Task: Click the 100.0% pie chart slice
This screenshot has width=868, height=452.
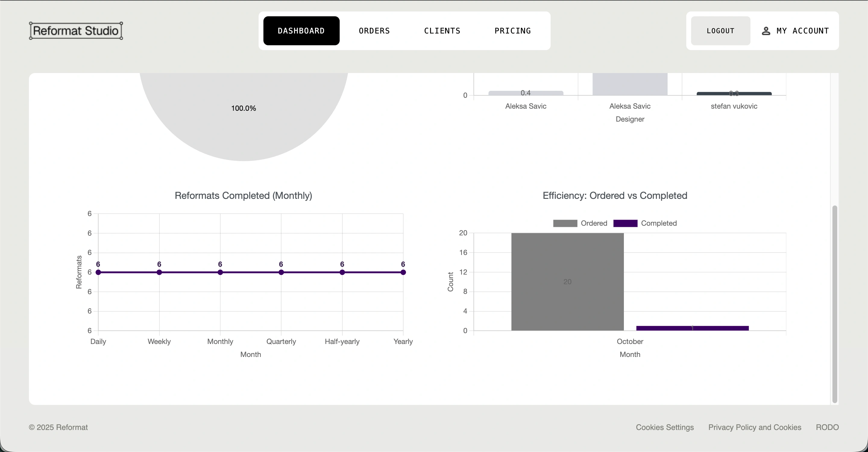Action: click(x=243, y=128)
